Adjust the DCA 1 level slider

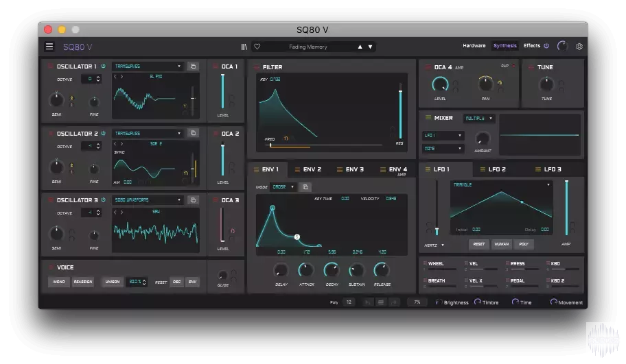tap(222, 92)
